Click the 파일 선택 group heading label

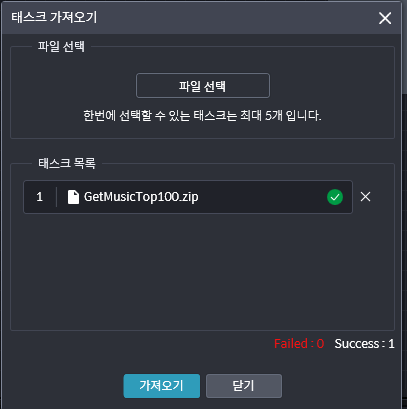pyautogui.click(x=61, y=46)
